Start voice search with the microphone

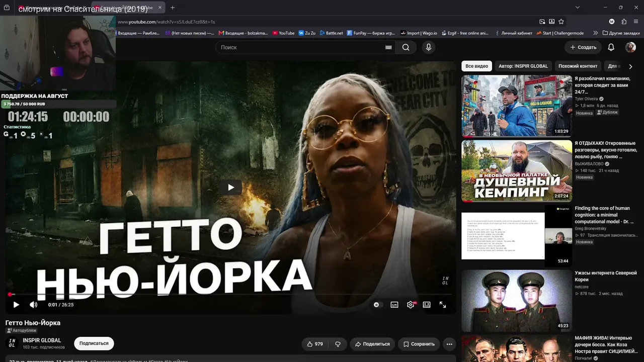428,47
